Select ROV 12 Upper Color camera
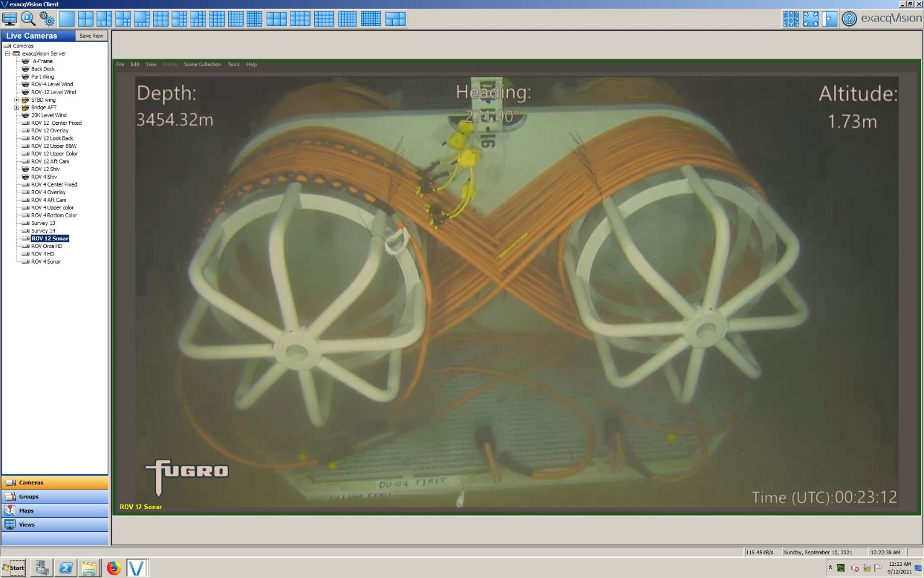924x578 pixels. [x=54, y=154]
